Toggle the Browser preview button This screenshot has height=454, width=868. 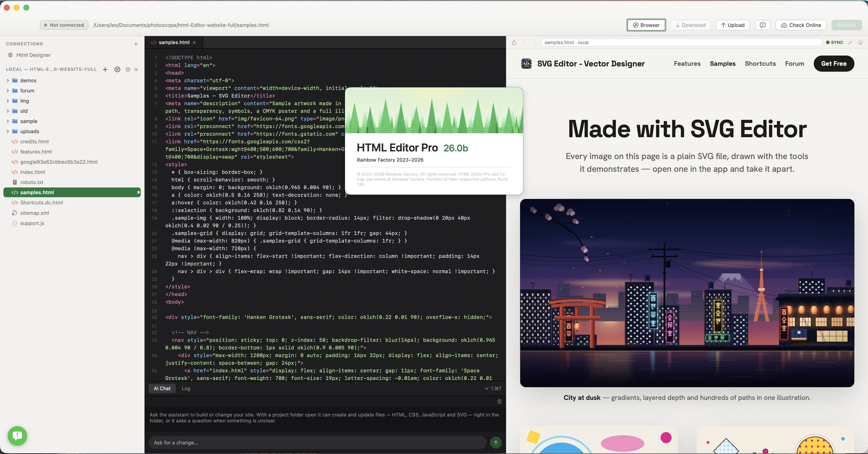tap(646, 25)
